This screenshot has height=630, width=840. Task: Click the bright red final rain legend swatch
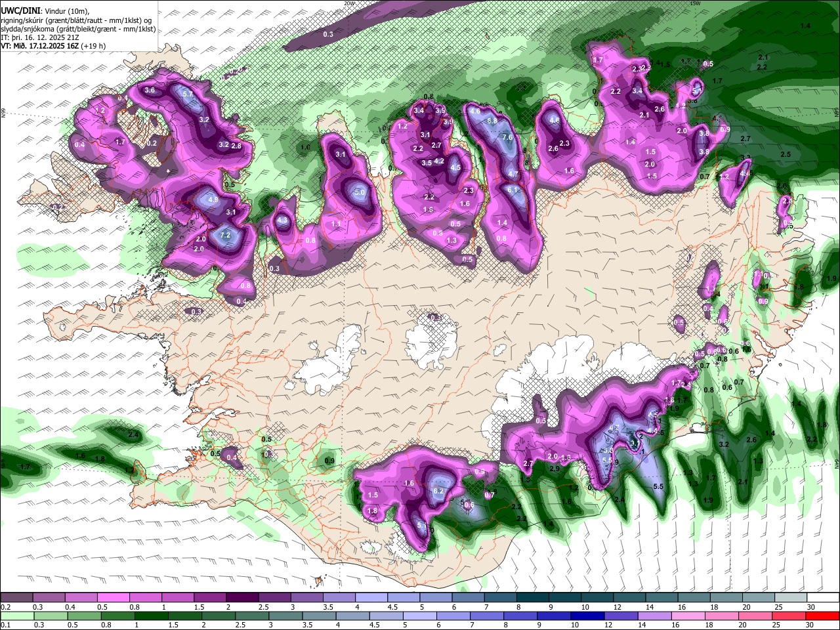click(822, 616)
